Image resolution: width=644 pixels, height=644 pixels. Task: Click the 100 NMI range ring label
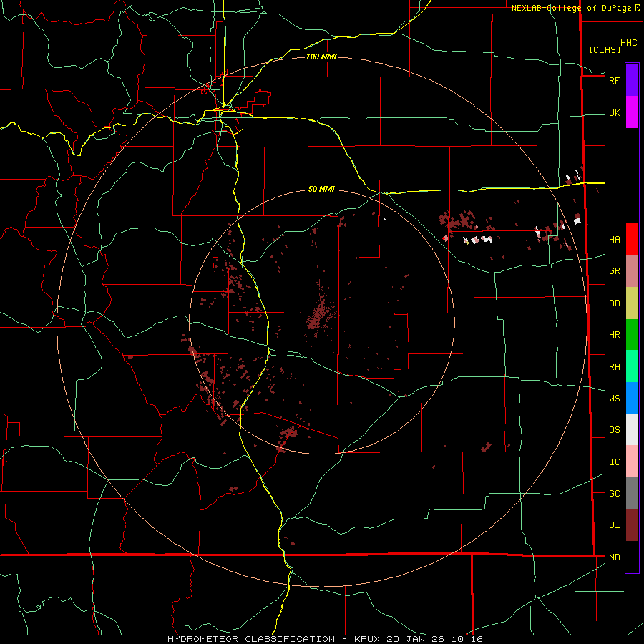pyautogui.click(x=321, y=57)
